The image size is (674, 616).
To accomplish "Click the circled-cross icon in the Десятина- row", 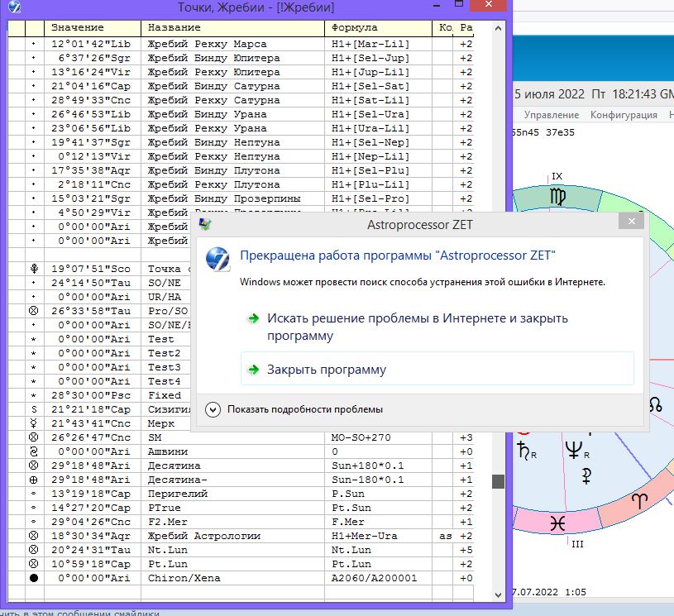I will tap(33, 480).
